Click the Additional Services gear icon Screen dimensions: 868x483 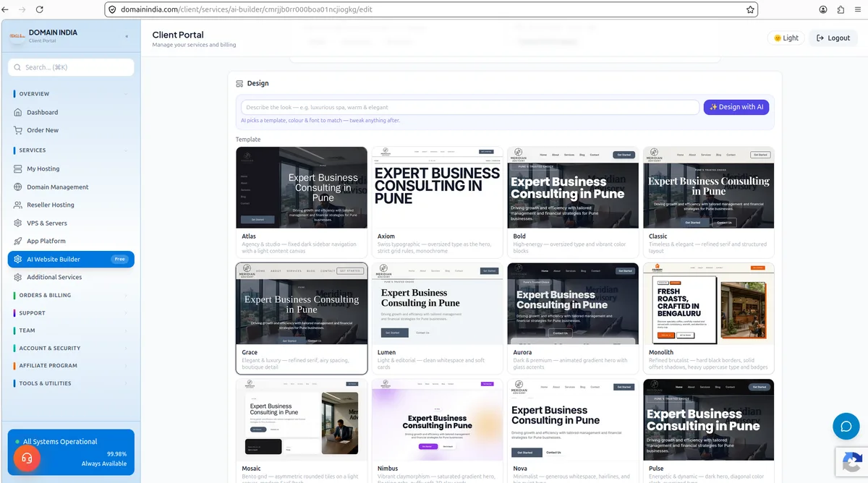18,277
